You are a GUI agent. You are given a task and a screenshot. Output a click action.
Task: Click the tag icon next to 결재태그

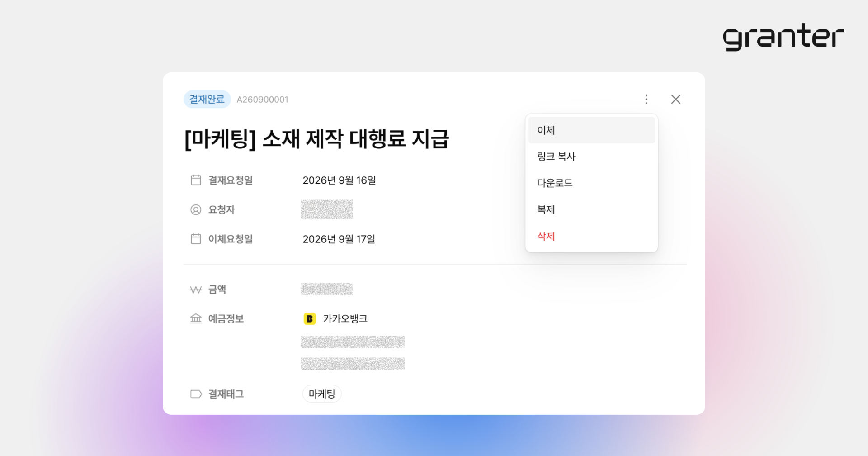pyautogui.click(x=196, y=394)
